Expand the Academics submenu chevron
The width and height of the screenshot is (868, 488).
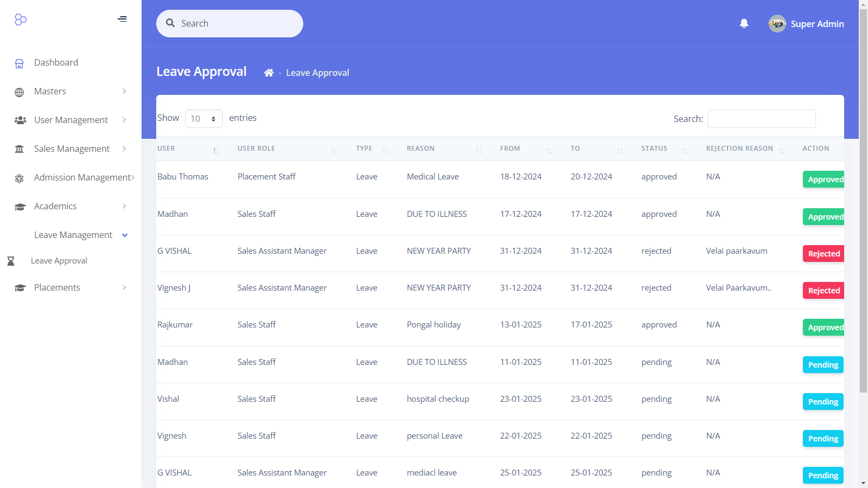(x=124, y=206)
